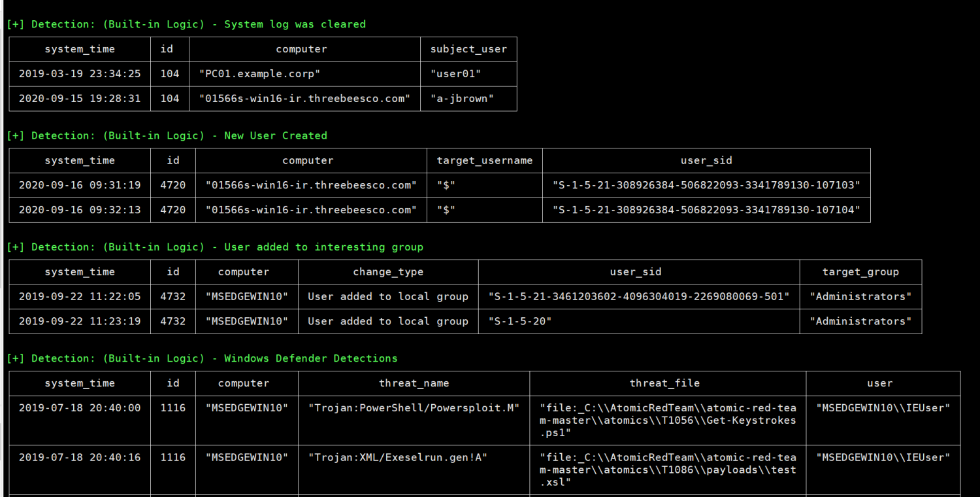The image size is (980, 497).
Task: Click timestamp 2019-07-18 20:40:00
Action: tap(80, 407)
